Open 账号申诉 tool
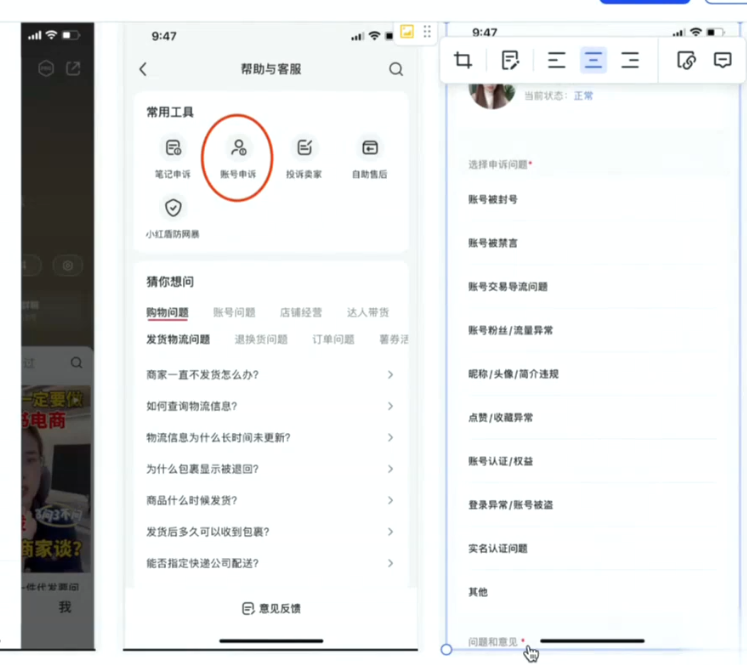 (238, 158)
